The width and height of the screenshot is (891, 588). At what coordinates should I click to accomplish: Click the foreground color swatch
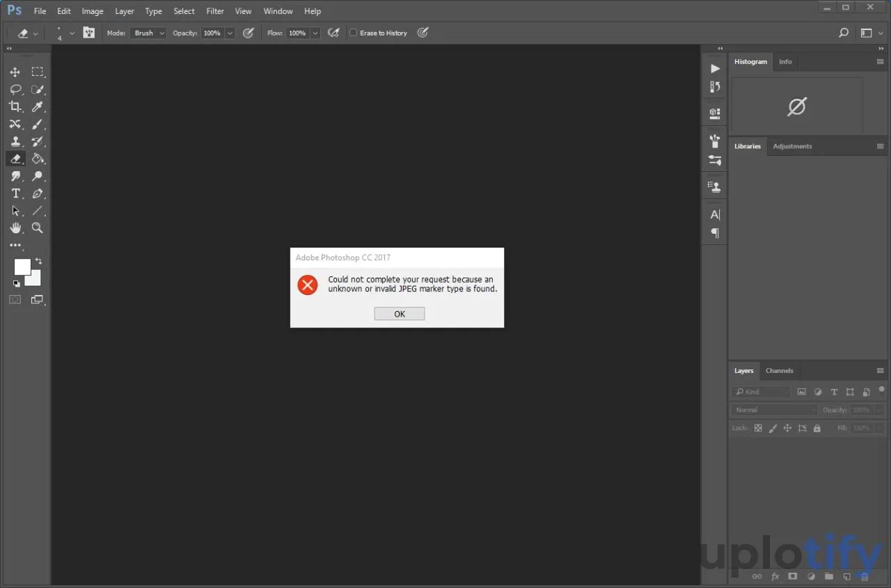click(x=22, y=267)
